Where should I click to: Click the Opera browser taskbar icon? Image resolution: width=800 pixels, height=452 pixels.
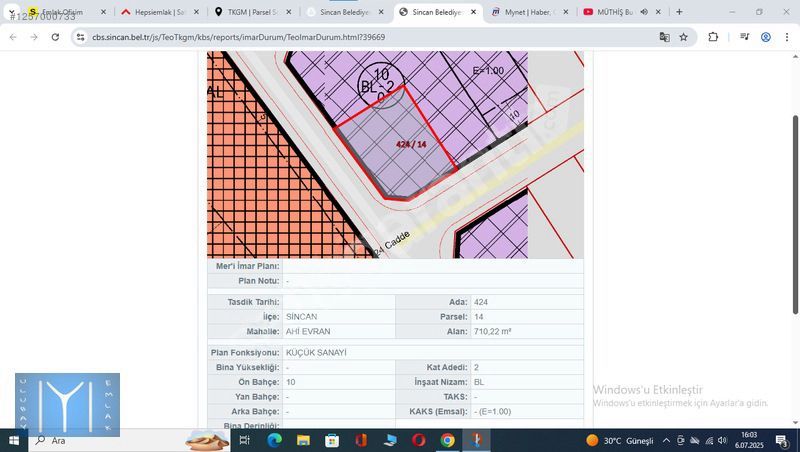click(418, 440)
